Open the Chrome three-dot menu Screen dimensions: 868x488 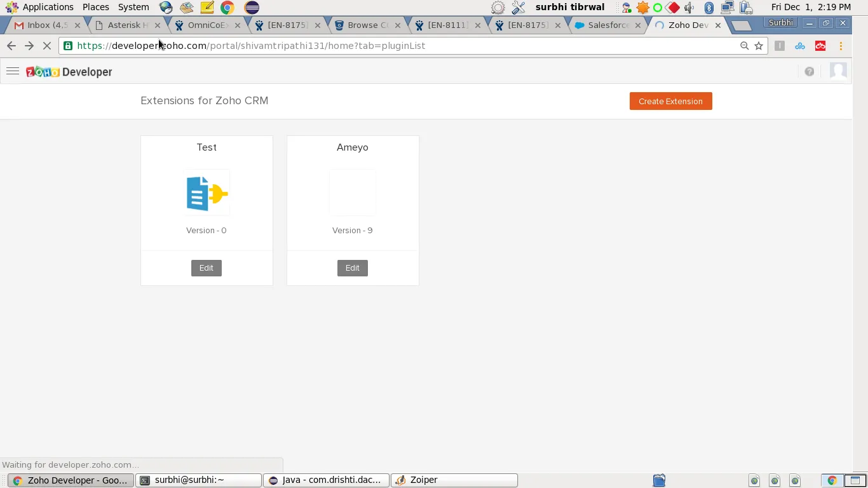(x=841, y=46)
